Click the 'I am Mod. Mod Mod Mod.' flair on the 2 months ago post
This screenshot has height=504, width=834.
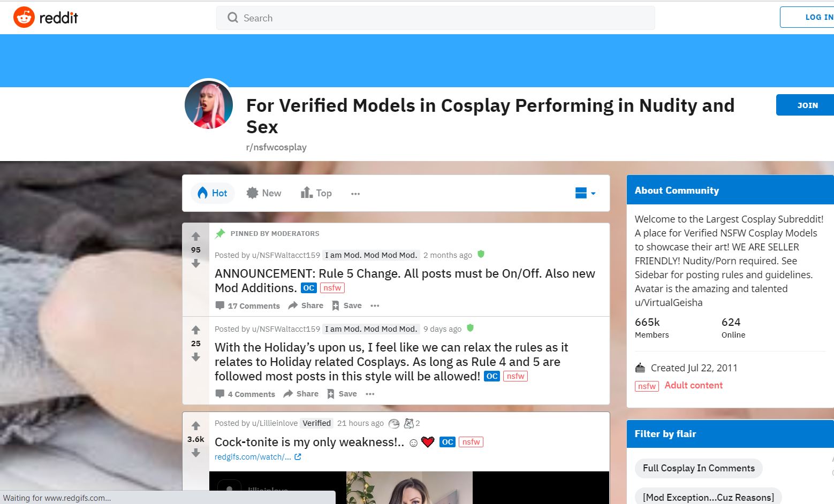point(371,255)
